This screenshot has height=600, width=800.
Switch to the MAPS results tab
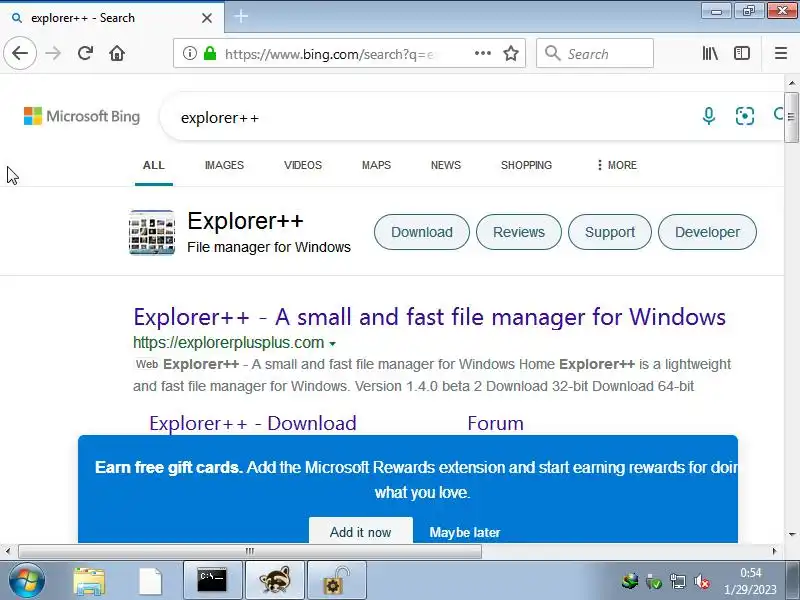click(x=376, y=165)
